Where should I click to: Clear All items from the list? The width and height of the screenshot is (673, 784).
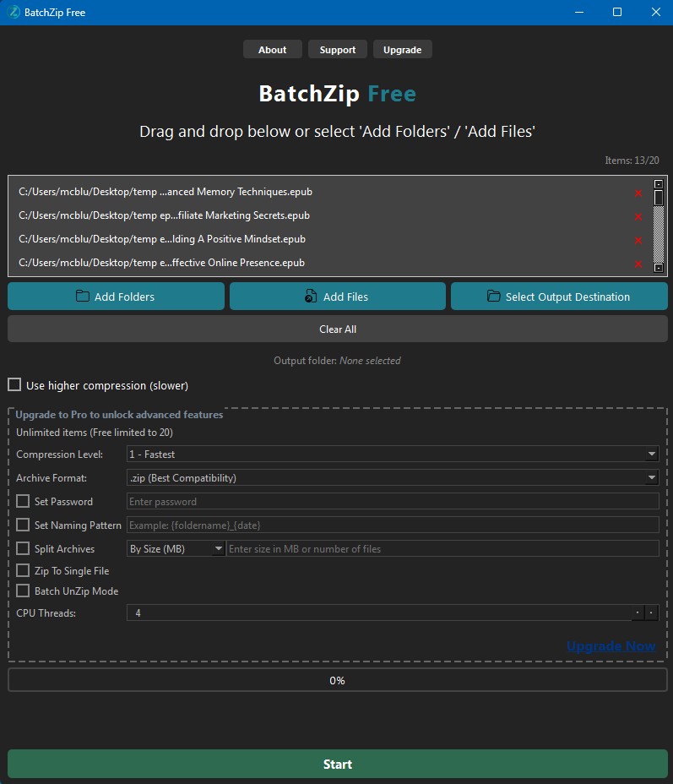click(x=338, y=329)
